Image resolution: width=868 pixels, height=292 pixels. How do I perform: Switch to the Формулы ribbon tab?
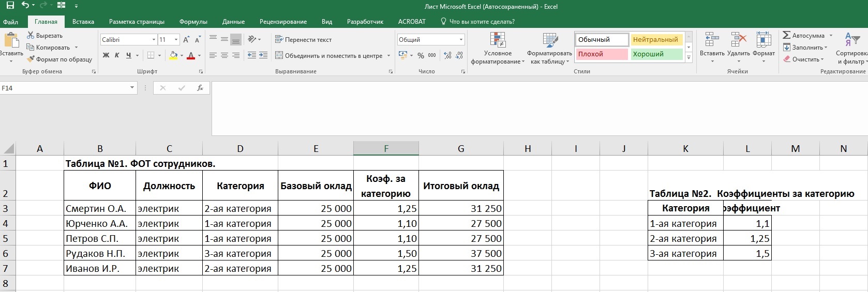[193, 22]
